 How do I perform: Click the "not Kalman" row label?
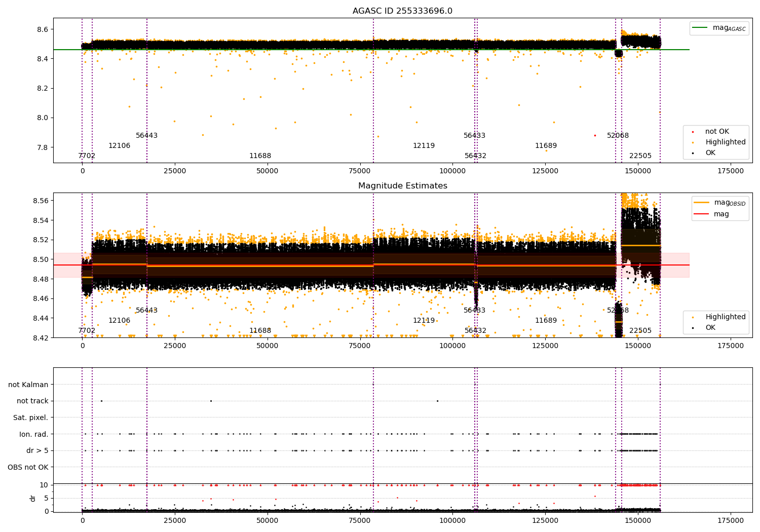coord(28,385)
